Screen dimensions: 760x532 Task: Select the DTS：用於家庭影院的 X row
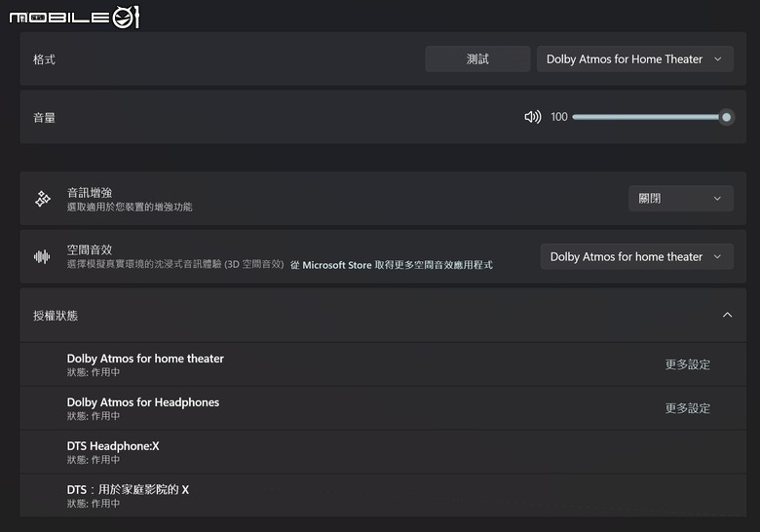coord(383,495)
